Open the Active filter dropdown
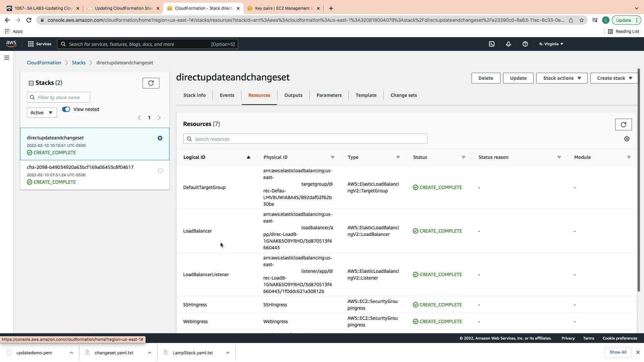The image size is (644, 362). pos(42,113)
